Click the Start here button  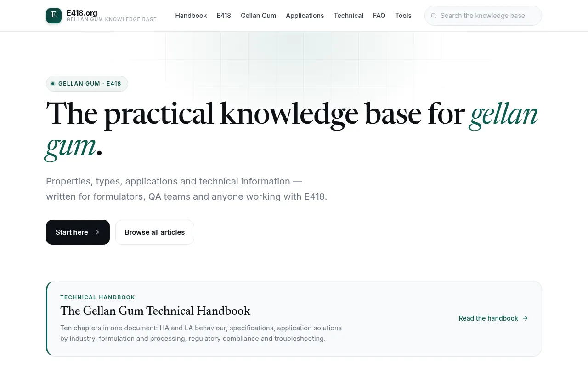point(78,232)
